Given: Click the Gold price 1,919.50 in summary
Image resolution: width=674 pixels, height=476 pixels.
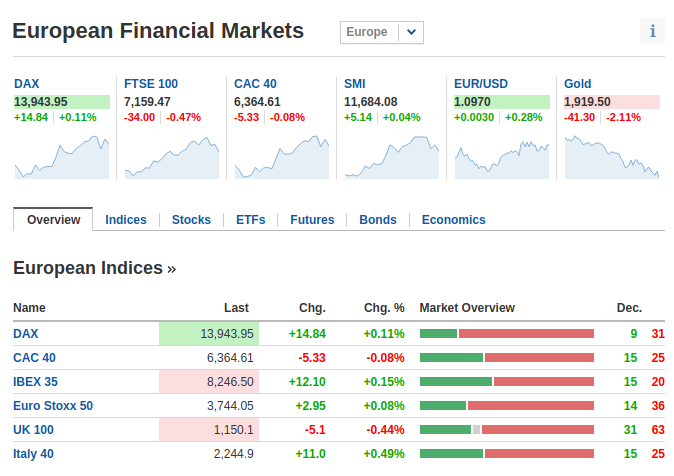Looking at the screenshot, I should click(x=612, y=102).
